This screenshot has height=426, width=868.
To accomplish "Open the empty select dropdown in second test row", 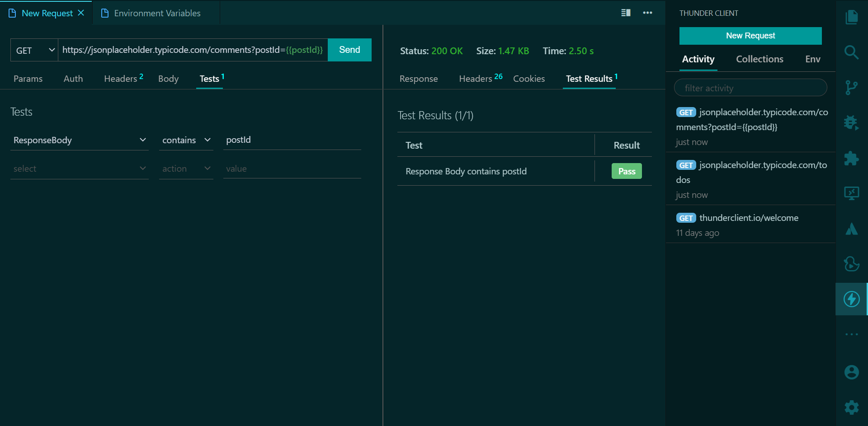I will (x=80, y=169).
